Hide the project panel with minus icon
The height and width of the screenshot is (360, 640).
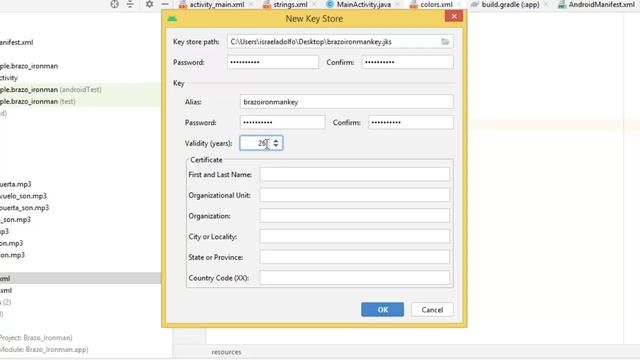click(x=165, y=4)
